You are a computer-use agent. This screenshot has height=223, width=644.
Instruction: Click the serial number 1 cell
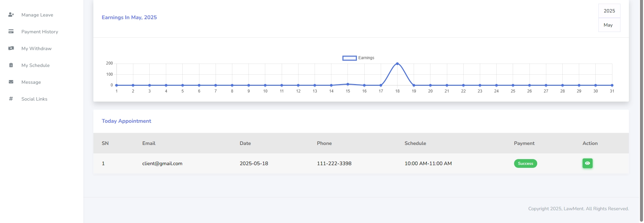point(103,163)
